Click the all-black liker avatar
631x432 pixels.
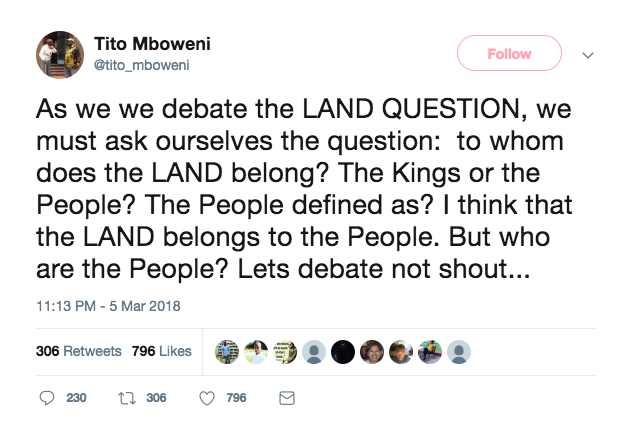(x=343, y=351)
